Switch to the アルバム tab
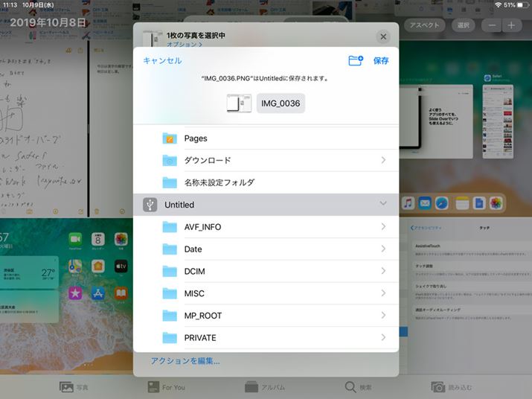The height and width of the screenshot is (399, 532). tap(266, 387)
